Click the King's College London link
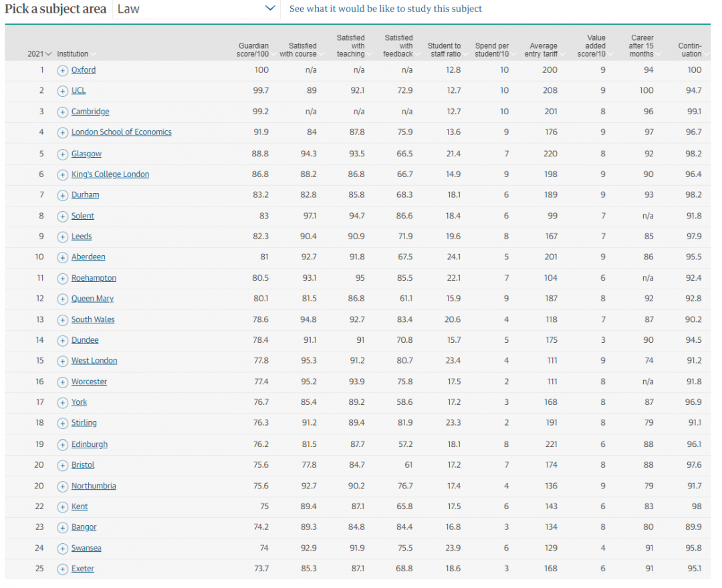 (x=110, y=174)
